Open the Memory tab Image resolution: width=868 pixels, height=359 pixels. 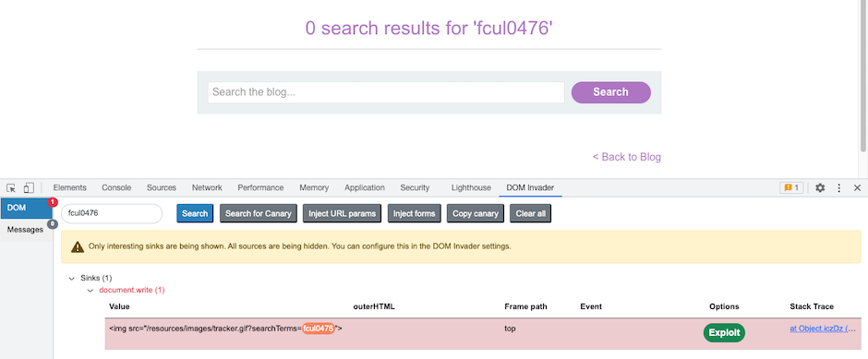314,187
